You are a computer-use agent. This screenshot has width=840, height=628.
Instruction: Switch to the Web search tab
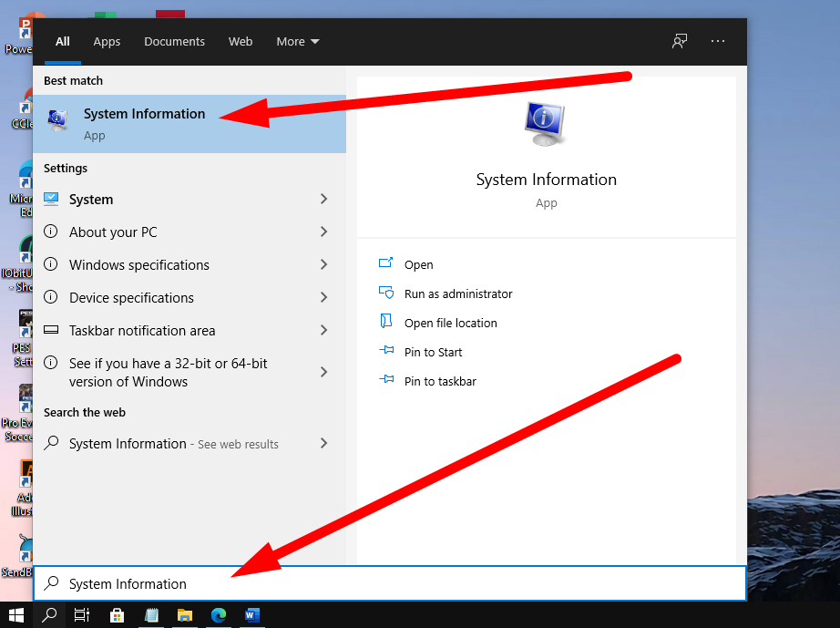pyautogui.click(x=240, y=41)
